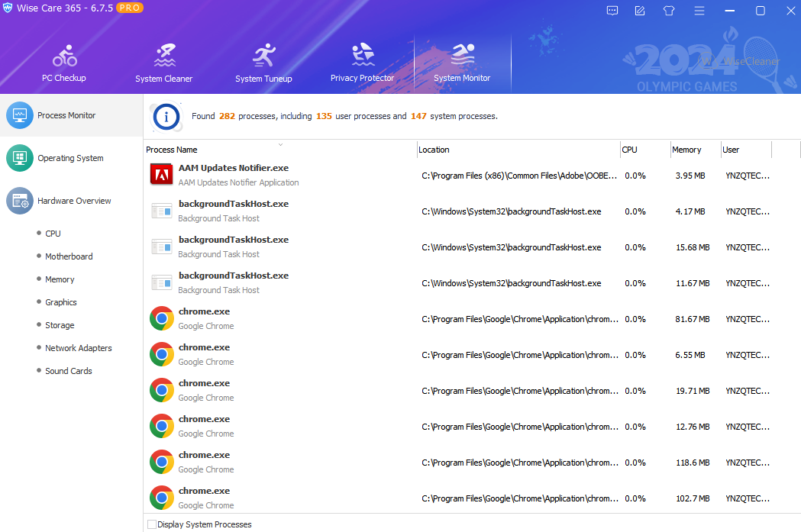Click the edit note icon in title bar

640,11
